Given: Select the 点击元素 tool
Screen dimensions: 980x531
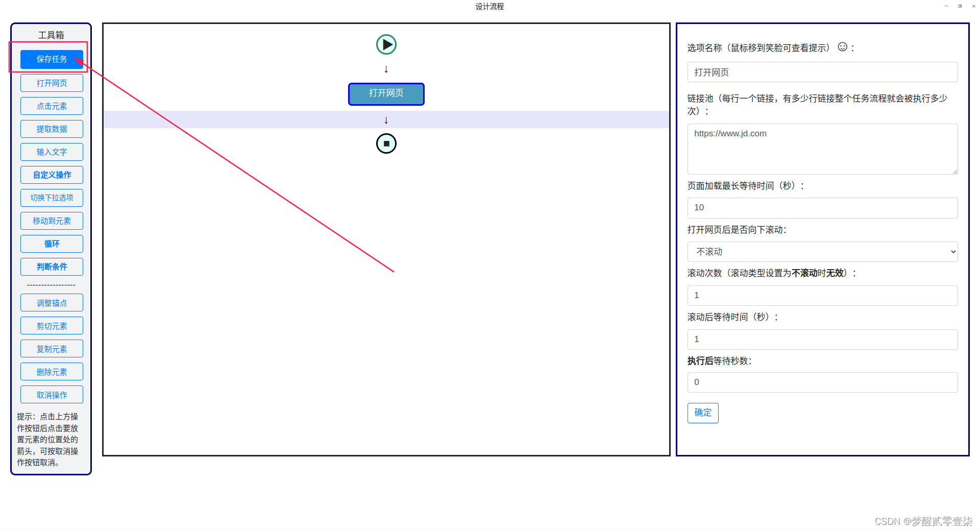Looking at the screenshot, I should (x=52, y=106).
